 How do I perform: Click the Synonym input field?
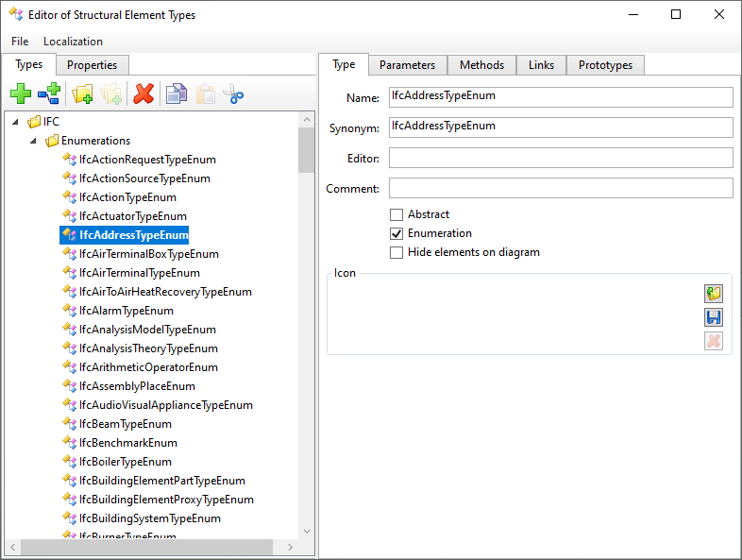[x=561, y=127]
